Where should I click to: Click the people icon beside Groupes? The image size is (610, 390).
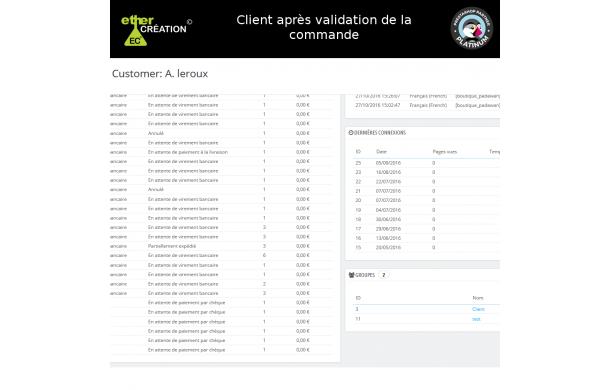(x=351, y=275)
